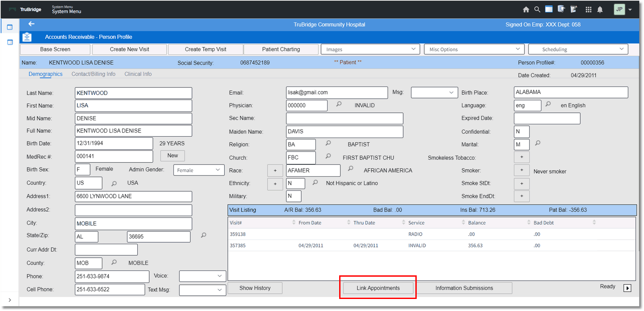Look up Marital status with magnifier icon
Screen dimensions: 644x311
[538, 143]
